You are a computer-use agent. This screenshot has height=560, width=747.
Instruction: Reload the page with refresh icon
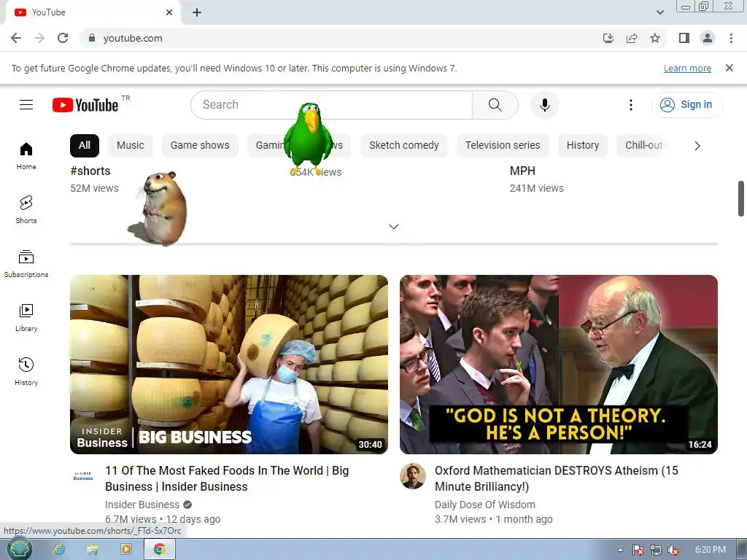click(x=63, y=38)
